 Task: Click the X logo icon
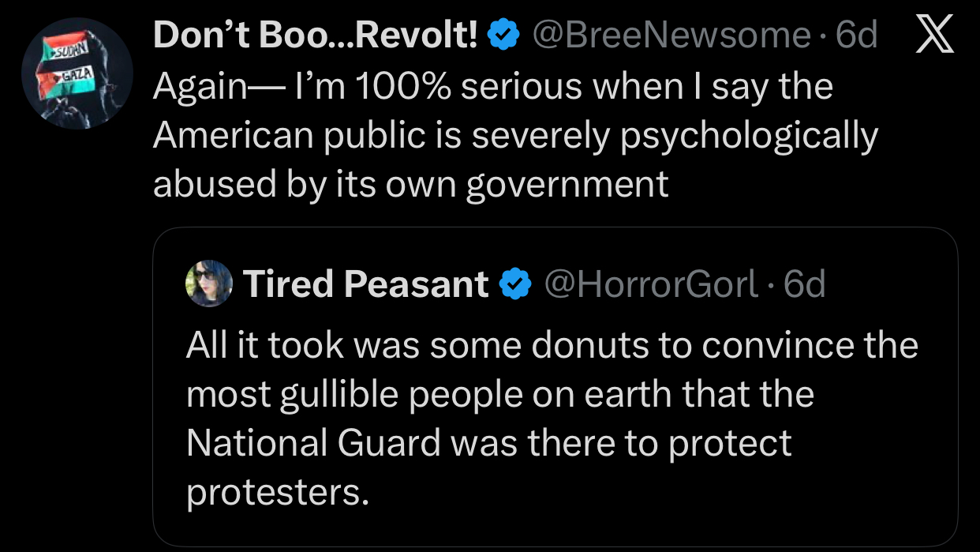coord(935,36)
